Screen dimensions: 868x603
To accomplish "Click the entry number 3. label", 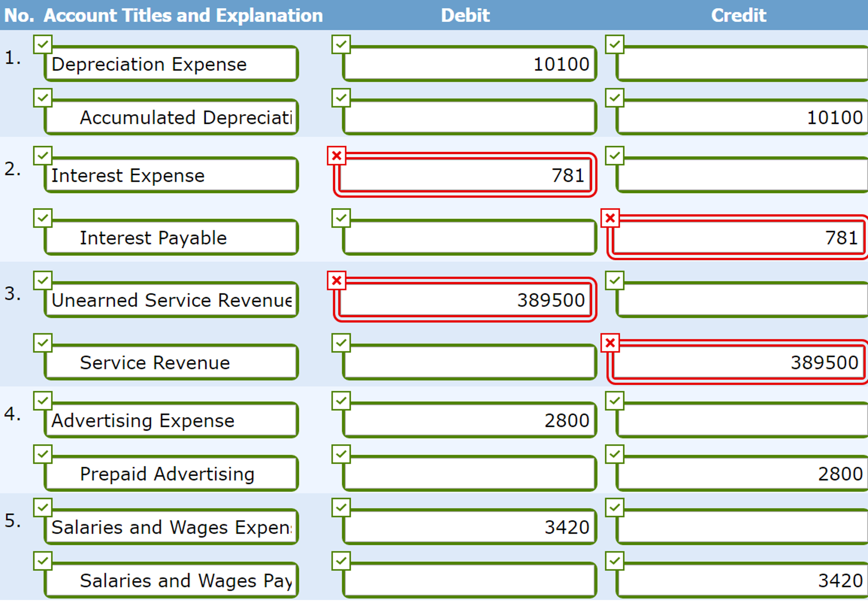I will [13, 294].
